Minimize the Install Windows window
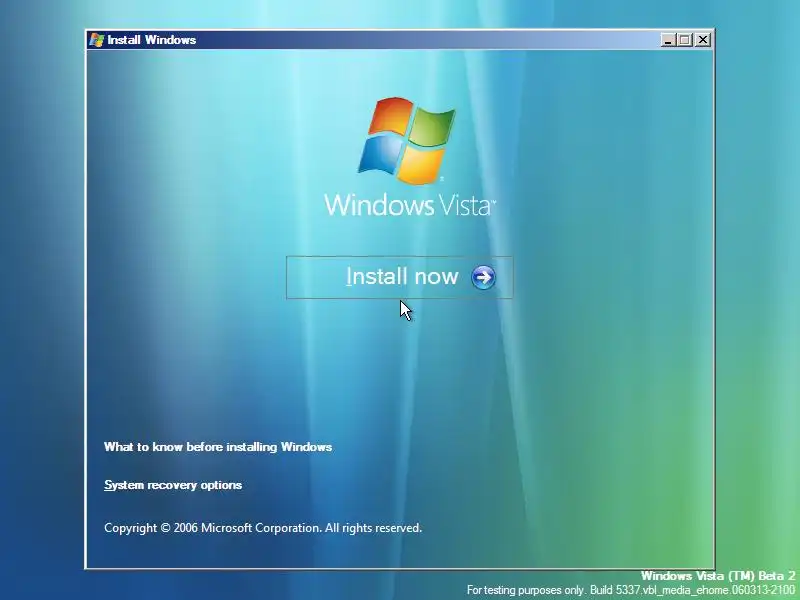Screen dimensions: 800x600 point(668,40)
